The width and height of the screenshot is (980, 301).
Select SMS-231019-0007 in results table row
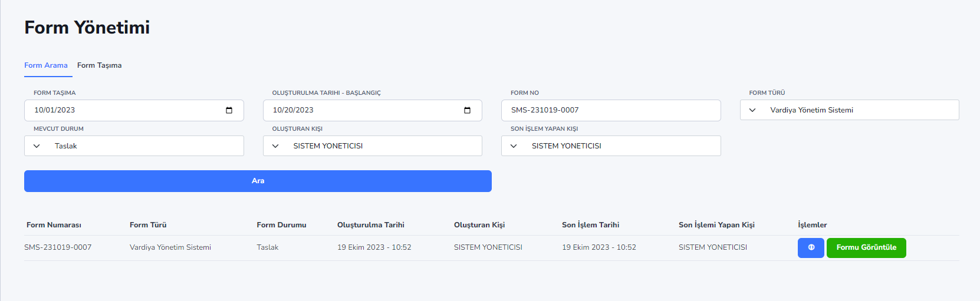click(x=58, y=247)
